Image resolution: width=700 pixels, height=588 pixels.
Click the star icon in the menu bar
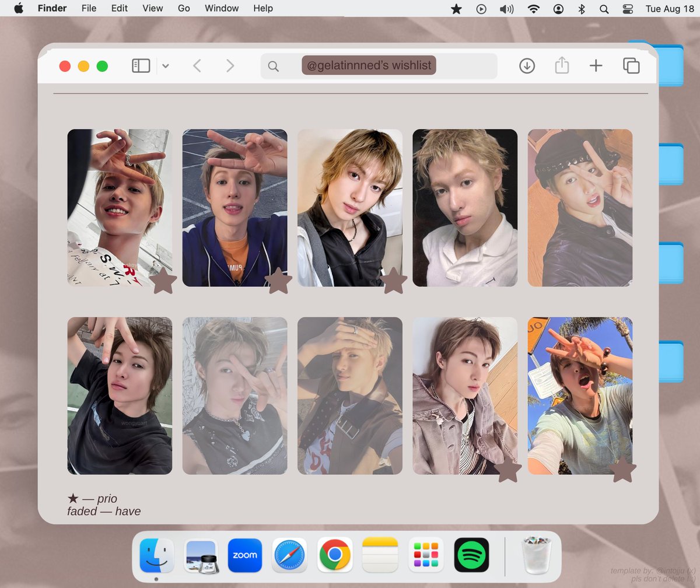456,9
